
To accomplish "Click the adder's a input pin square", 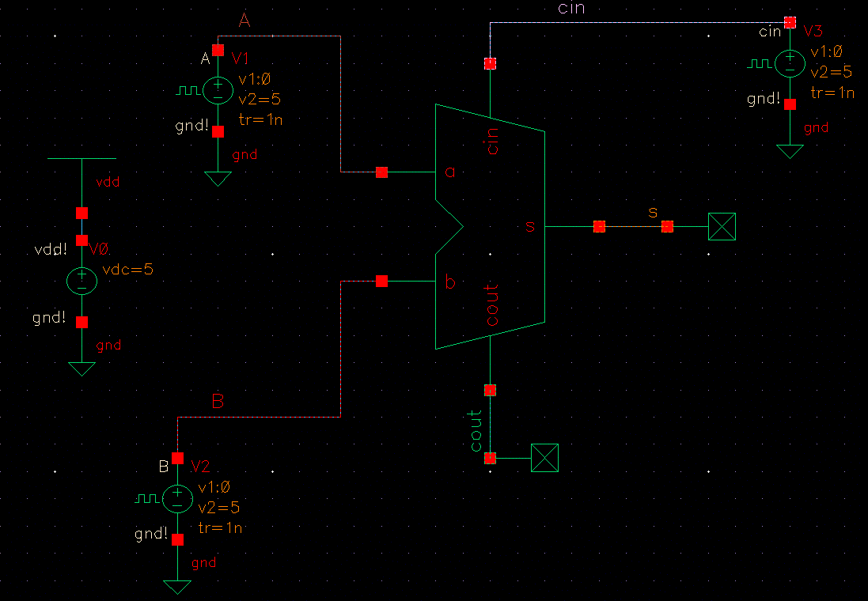I will (x=381, y=172).
